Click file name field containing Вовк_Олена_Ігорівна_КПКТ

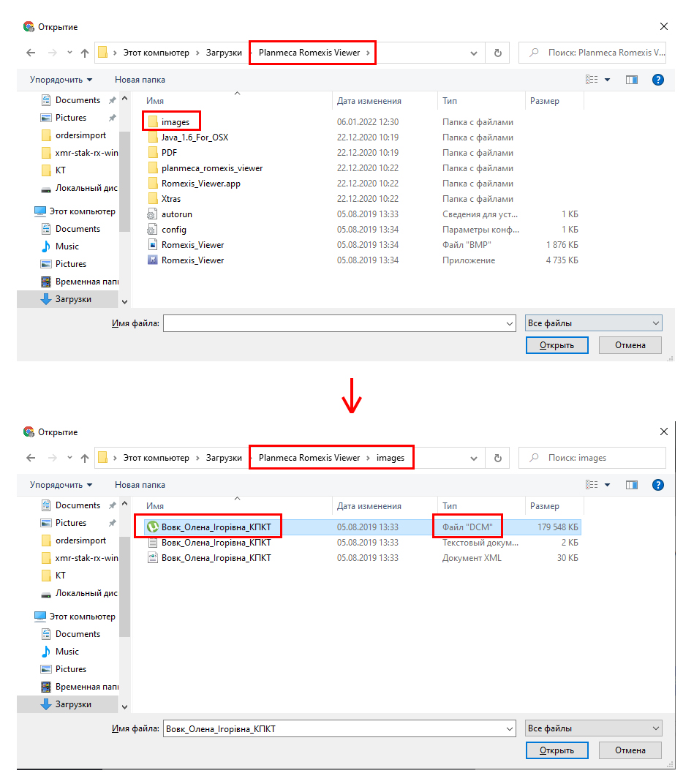pos(339,729)
